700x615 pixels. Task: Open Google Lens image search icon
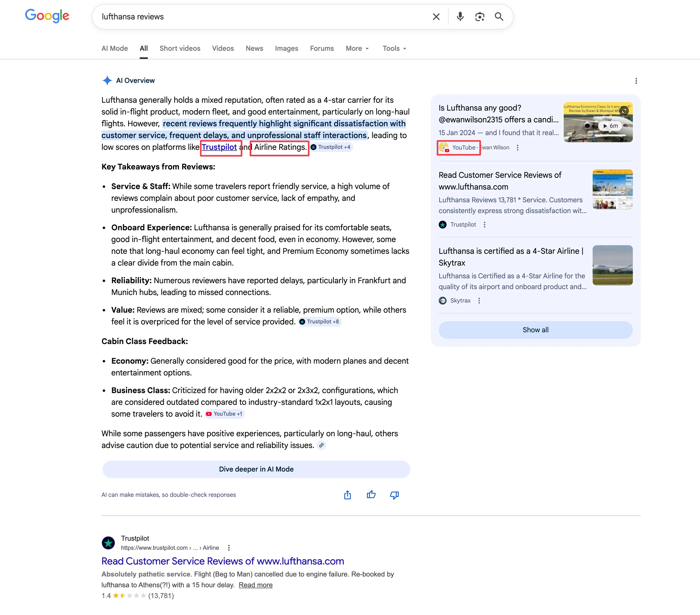(x=479, y=17)
